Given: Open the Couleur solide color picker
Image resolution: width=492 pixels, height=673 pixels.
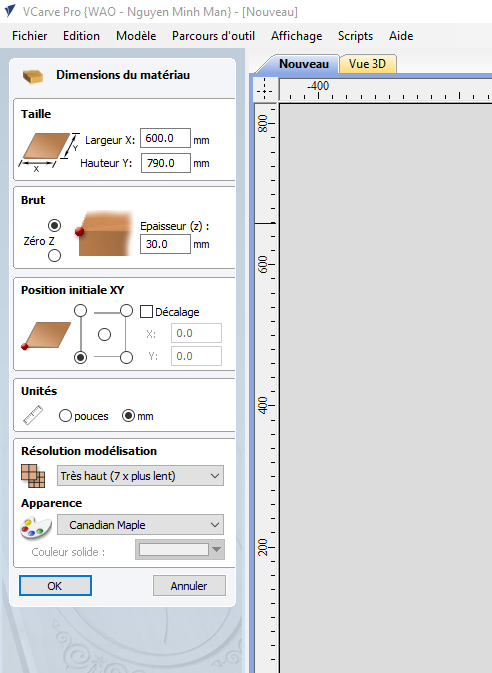Looking at the screenshot, I should pos(180,549).
